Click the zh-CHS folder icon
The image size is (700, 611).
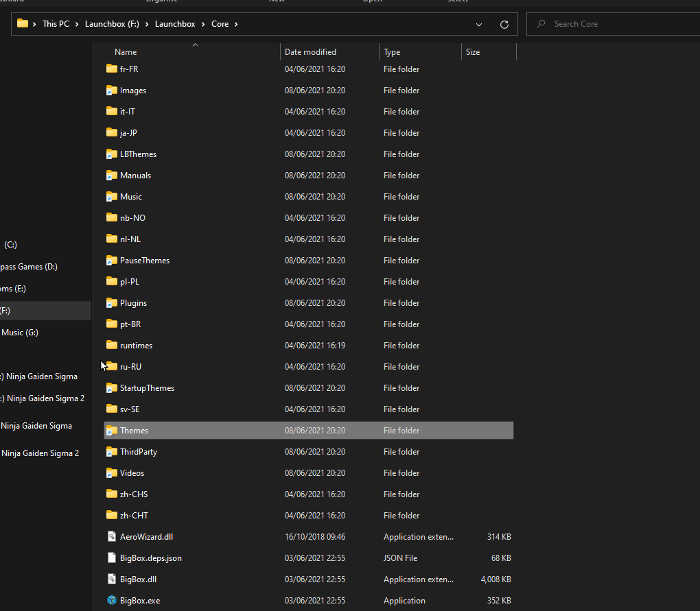tap(112, 494)
